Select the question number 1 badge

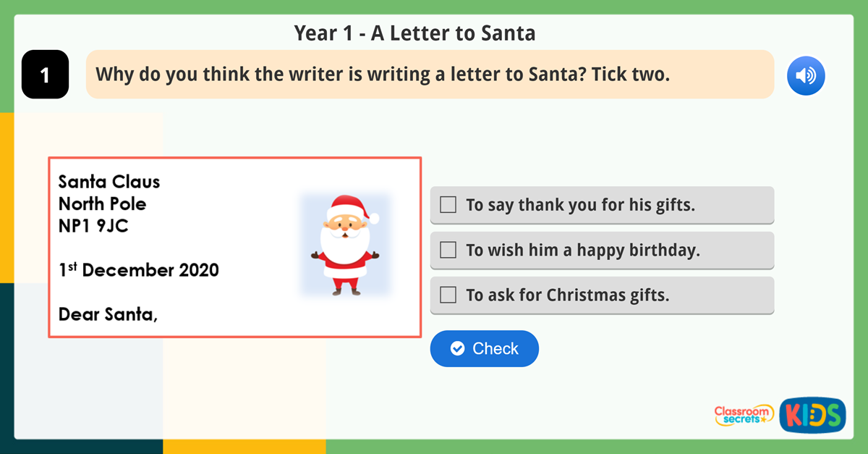click(x=45, y=75)
